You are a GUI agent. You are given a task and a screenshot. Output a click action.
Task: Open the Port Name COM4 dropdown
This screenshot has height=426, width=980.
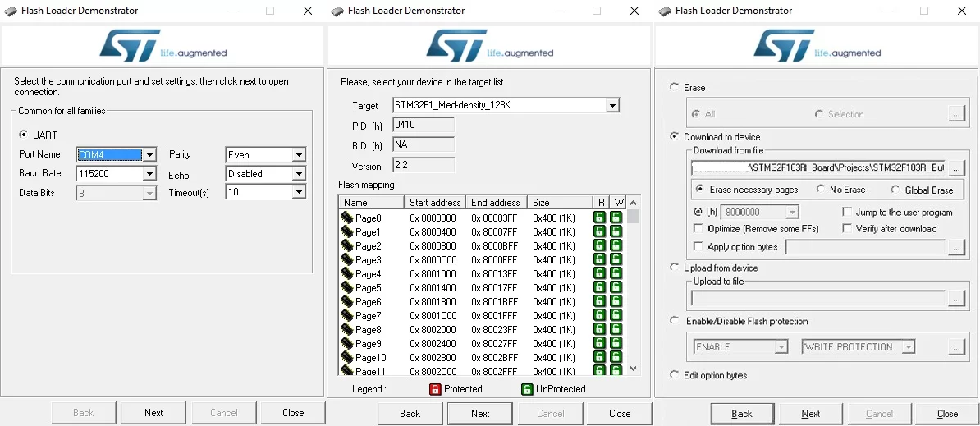pyautogui.click(x=149, y=155)
